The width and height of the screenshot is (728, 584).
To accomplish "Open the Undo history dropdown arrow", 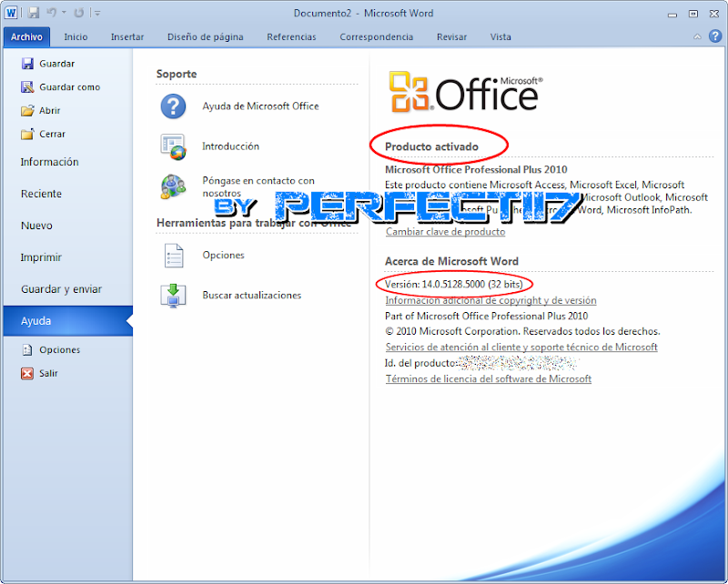I will [64, 13].
